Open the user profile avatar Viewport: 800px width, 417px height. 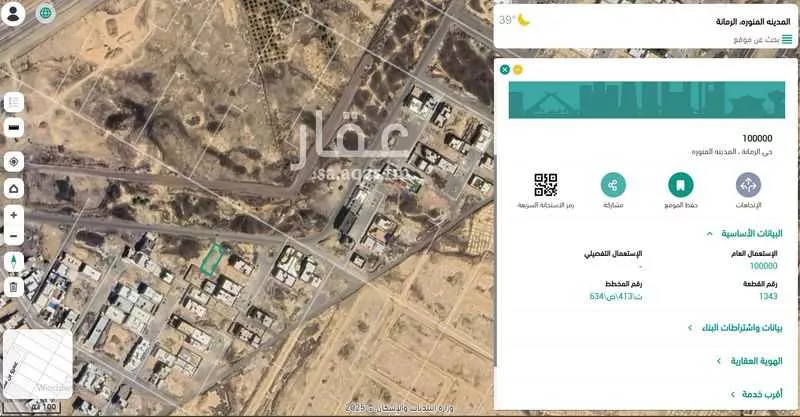14,14
